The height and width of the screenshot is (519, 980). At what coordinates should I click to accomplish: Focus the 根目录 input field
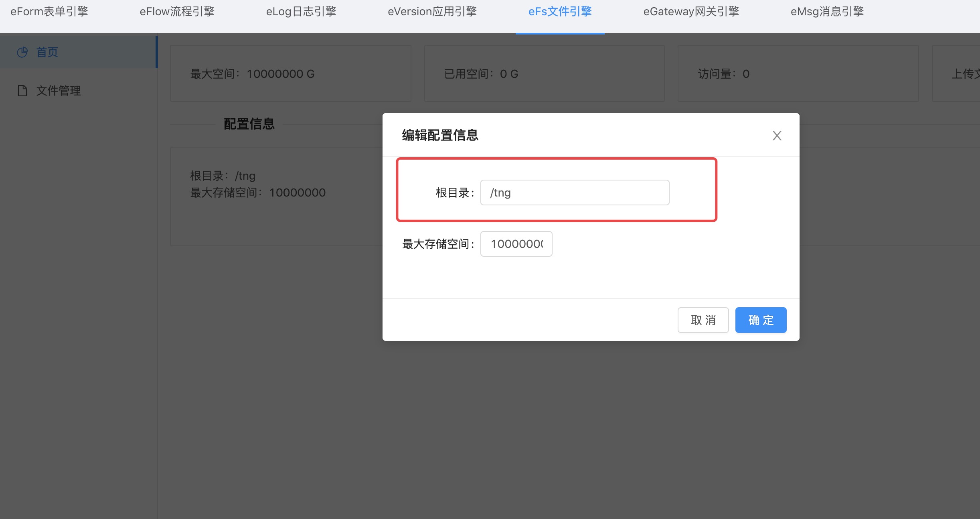point(575,193)
